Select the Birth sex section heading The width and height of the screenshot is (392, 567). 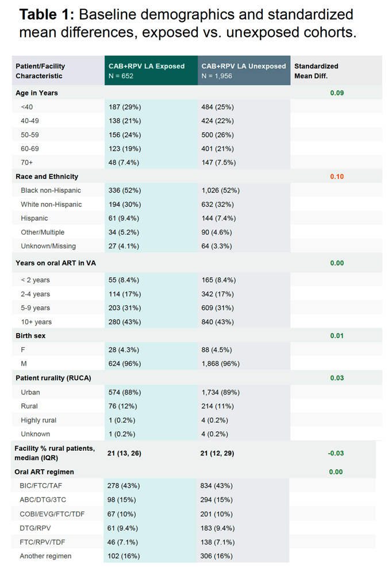30,336
